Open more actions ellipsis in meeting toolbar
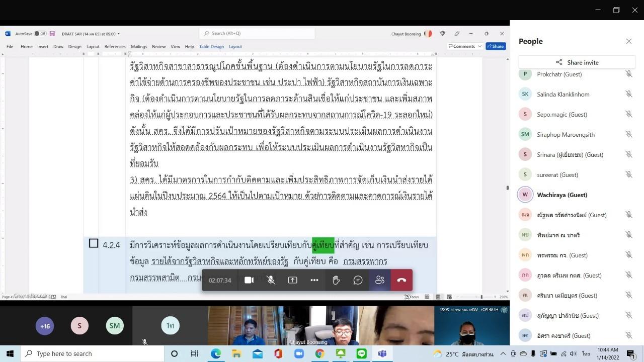 [314, 280]
